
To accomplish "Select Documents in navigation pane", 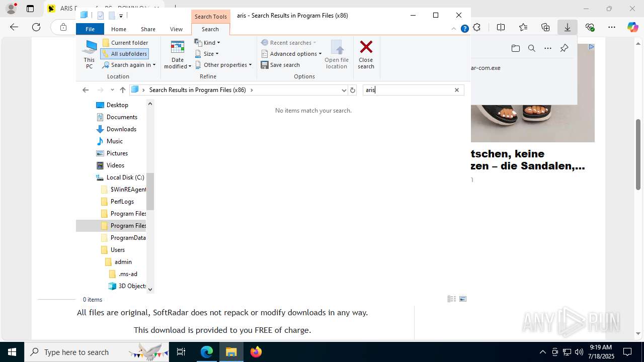I will coord(122,117).
